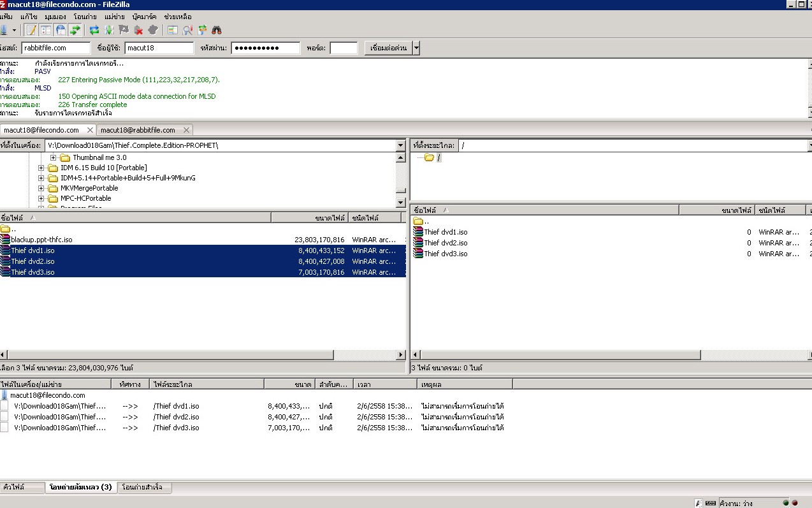812x508 pixels.
Task: Click the keyboard icon in the status bar
Action: [710, 503]
